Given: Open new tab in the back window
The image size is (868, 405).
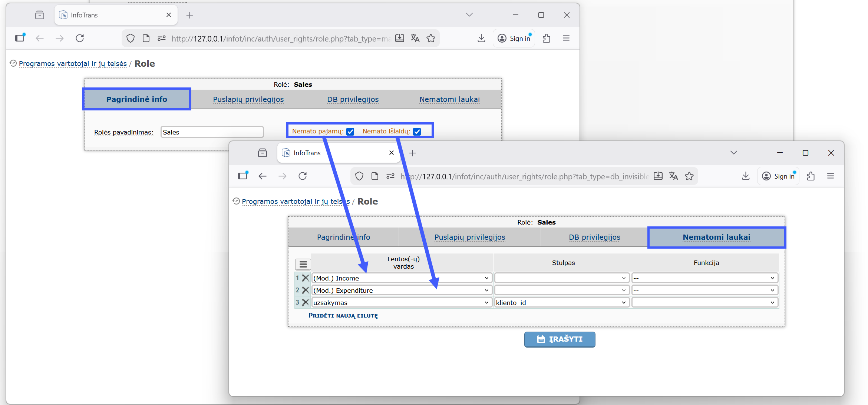Looking at the screenshot, I should point(190,15).
